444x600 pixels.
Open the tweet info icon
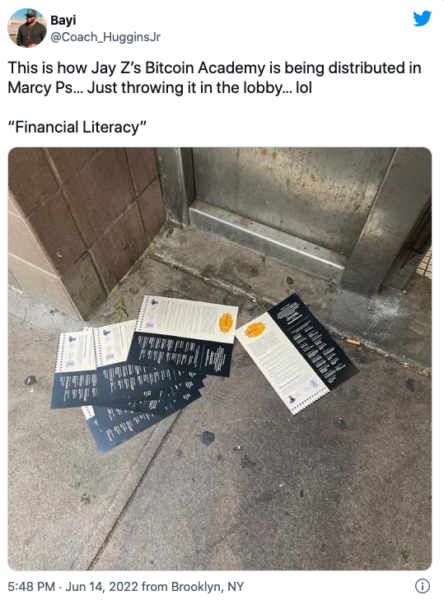[423, 586]
